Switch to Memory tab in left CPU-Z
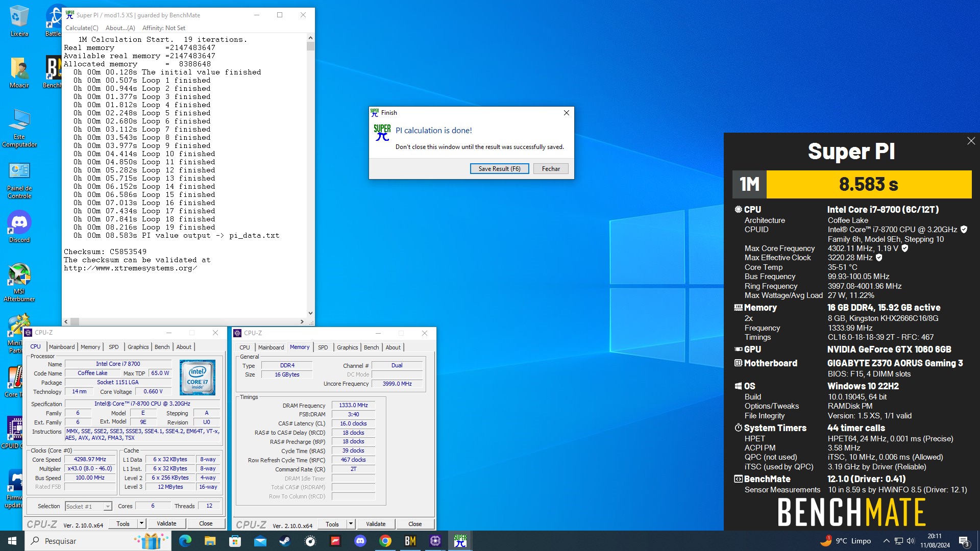 90,347
